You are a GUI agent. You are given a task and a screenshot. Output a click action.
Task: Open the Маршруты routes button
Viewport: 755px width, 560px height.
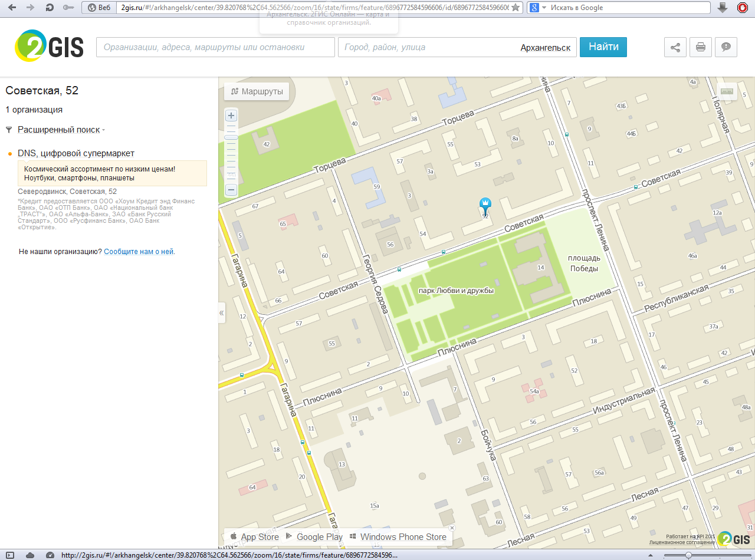pyautogui.click(x=257, y=91)
